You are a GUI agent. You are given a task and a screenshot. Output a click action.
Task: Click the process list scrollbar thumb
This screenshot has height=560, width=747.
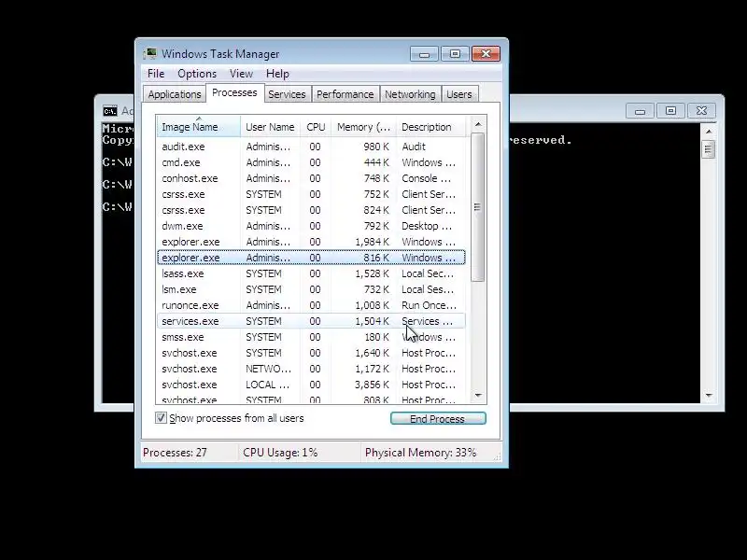[x=478, y=206]
